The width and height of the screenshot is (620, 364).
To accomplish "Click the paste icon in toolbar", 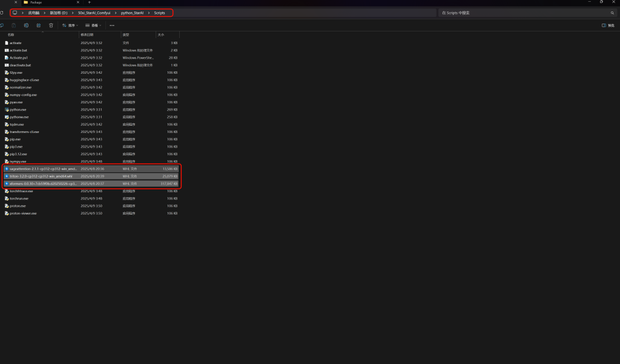I will (x=13, y=25).
